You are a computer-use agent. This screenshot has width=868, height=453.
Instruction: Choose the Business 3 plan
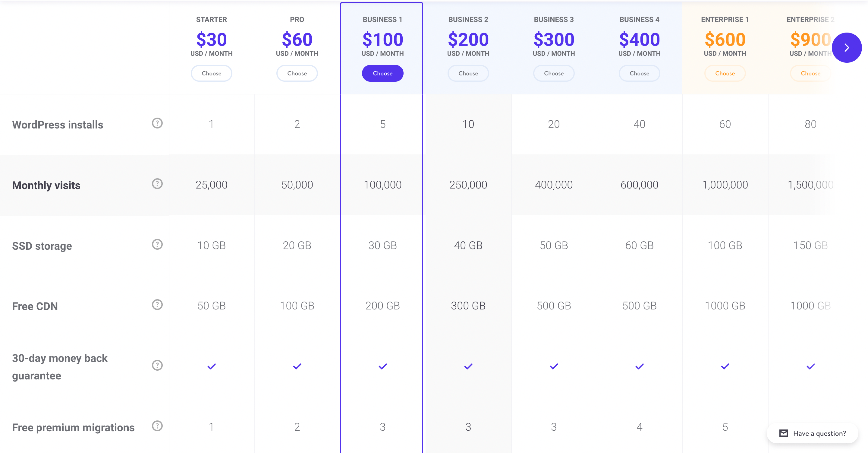[554, 73]
